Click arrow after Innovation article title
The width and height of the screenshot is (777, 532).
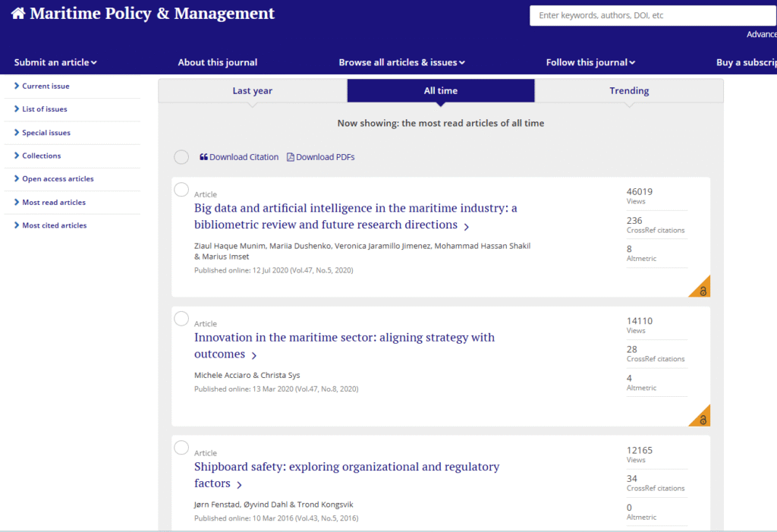click(x=253, y=355)
